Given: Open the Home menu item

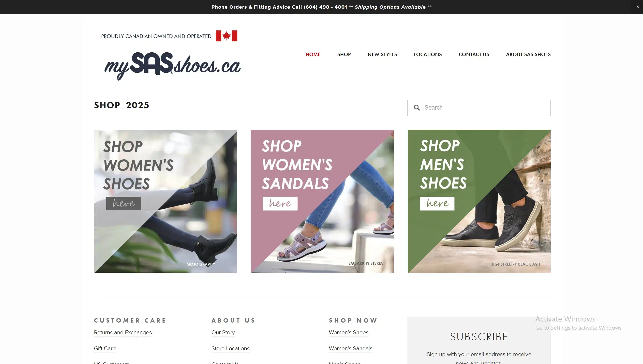Looking at the screenshot, I should [313, 54].
